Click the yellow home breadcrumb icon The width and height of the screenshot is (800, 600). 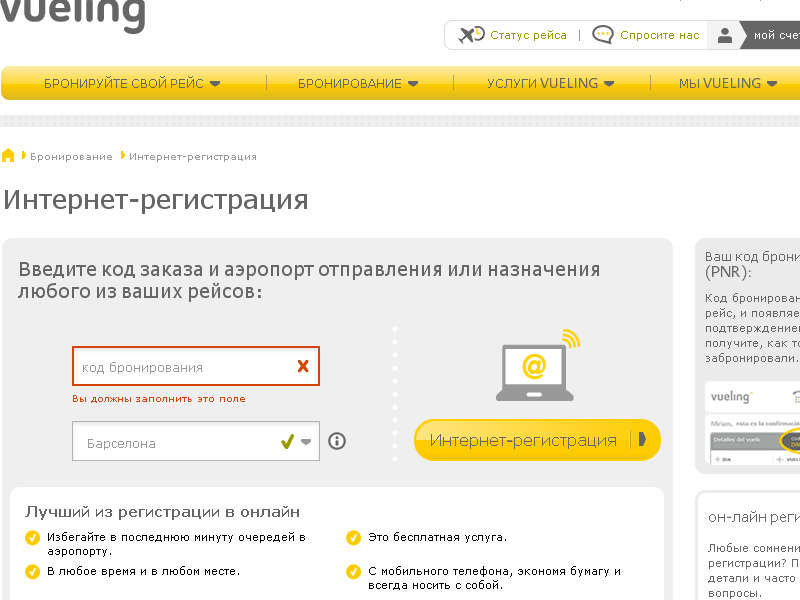tap(8, 155)
